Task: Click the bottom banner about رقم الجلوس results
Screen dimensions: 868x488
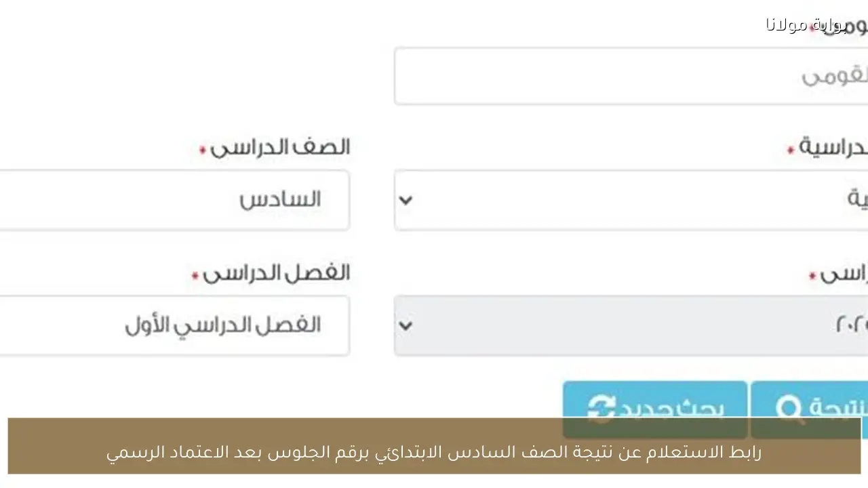Action: [x=434, y=451]
